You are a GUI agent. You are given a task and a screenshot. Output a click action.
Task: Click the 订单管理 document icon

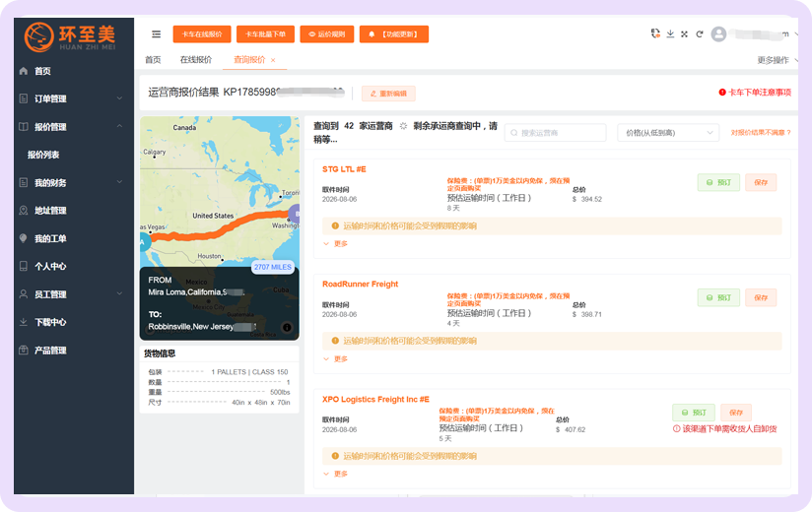24,98
